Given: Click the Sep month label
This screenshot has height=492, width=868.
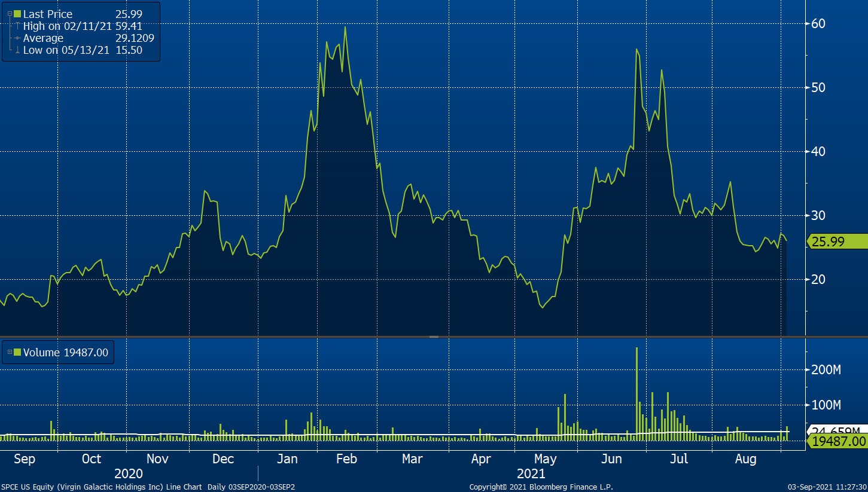Looking at the screenshot, I should coord(25,460).
